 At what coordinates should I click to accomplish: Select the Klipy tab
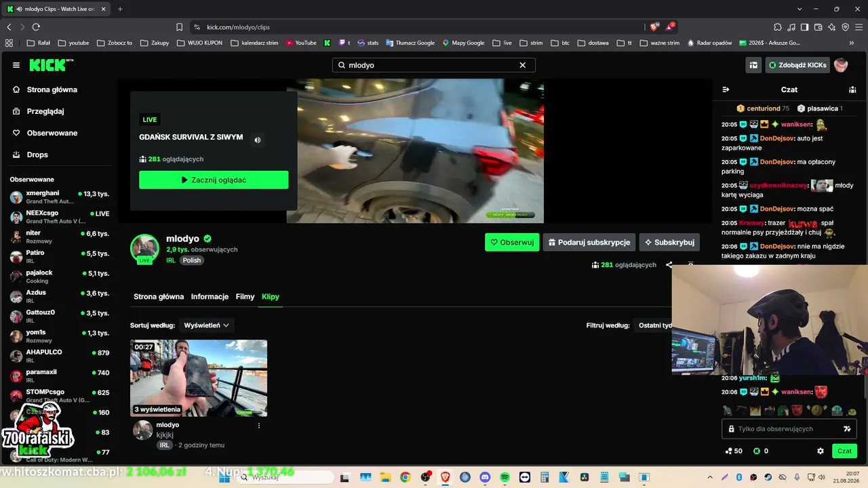(271, 297)
